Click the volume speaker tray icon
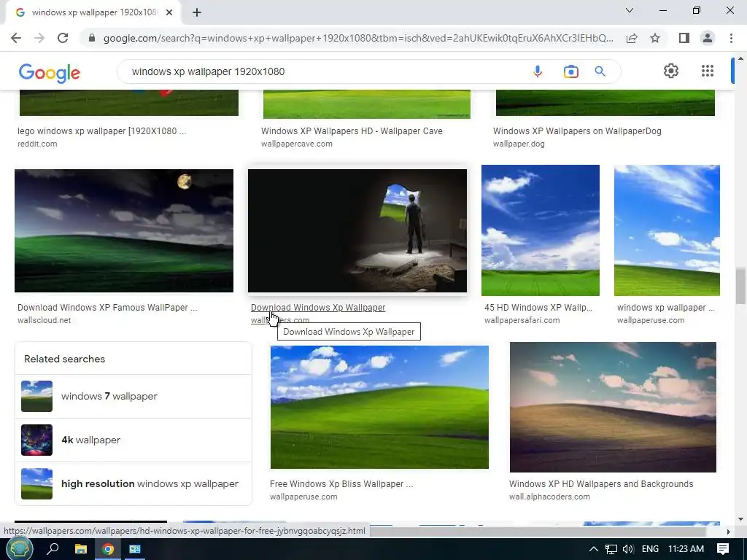The image size is (747, 560). point(628,549)
